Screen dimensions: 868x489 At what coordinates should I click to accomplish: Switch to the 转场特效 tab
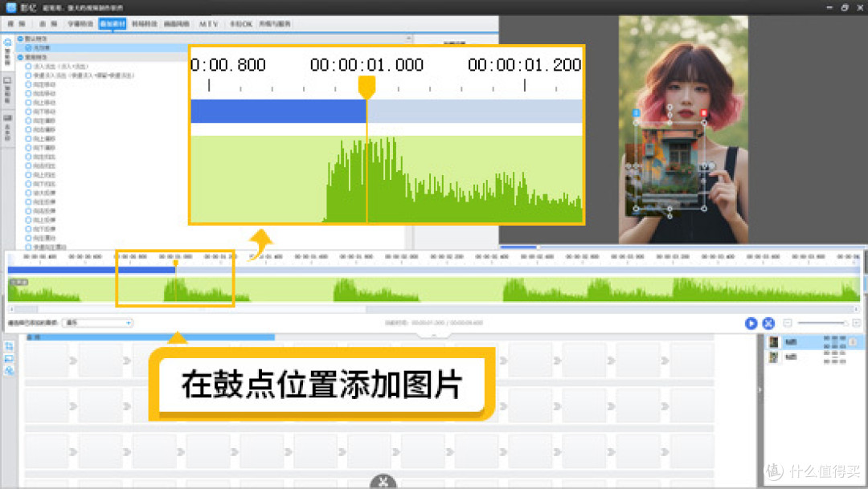coord(145,24)
